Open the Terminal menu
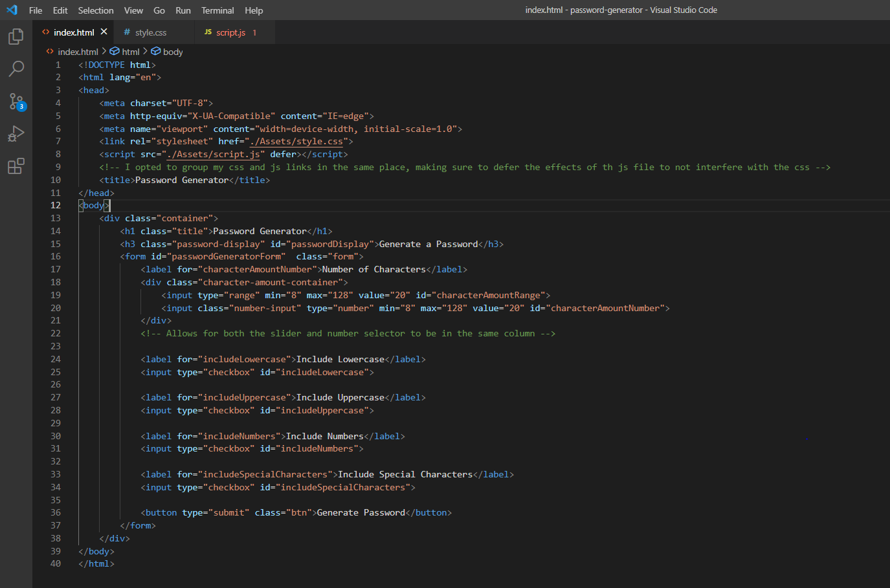Image resolution: width=890 pixels, height=588 pixels. pyautogui.click(x=217, y=10)
